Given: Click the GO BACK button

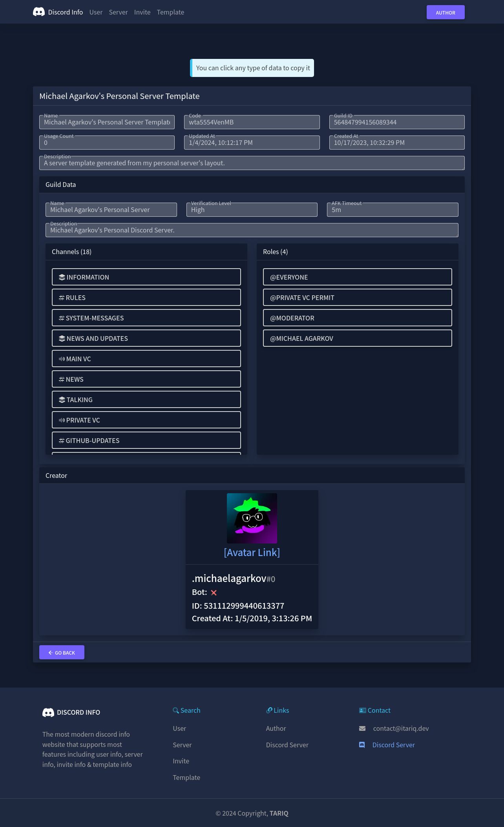Looking at the screenshot, I should [x=62, y=652].
